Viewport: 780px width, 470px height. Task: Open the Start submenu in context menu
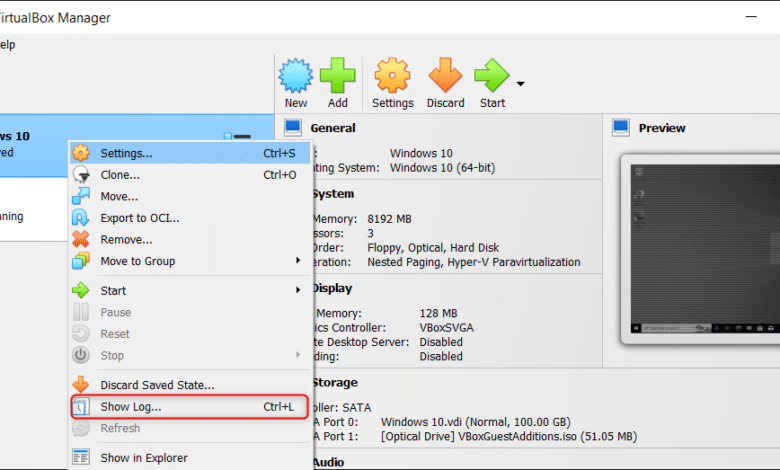tap(190, 290)
